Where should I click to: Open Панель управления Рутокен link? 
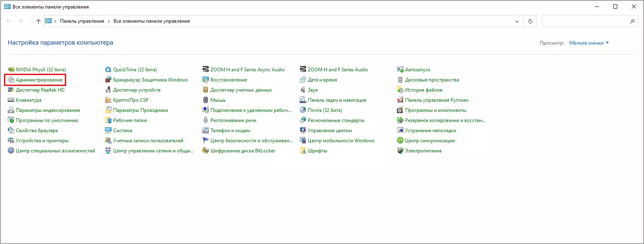point(437,100)
